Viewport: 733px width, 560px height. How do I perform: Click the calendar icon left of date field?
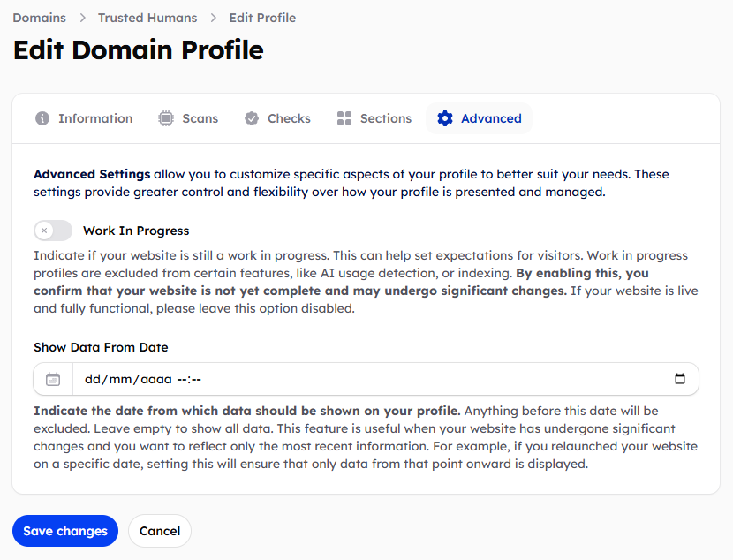tap(53, 379)
